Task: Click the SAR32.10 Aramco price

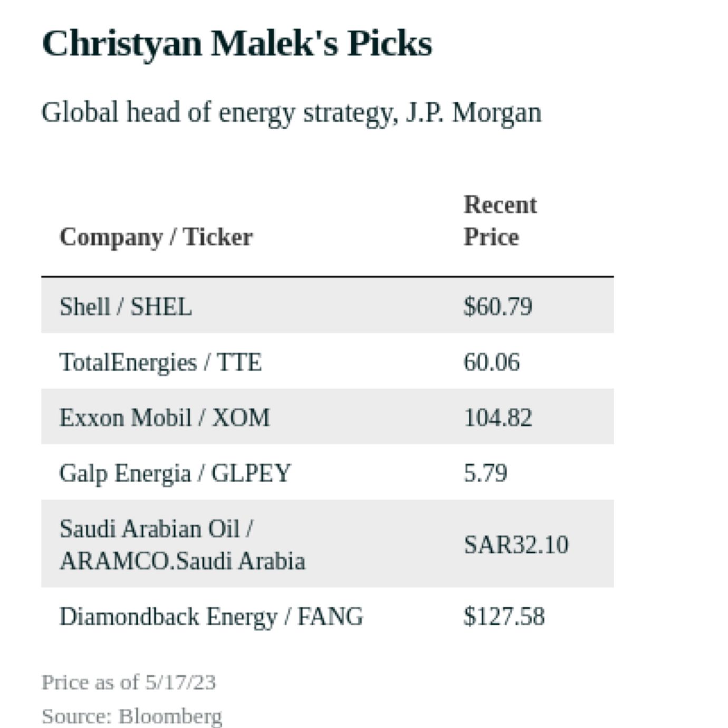Action: 516,544
